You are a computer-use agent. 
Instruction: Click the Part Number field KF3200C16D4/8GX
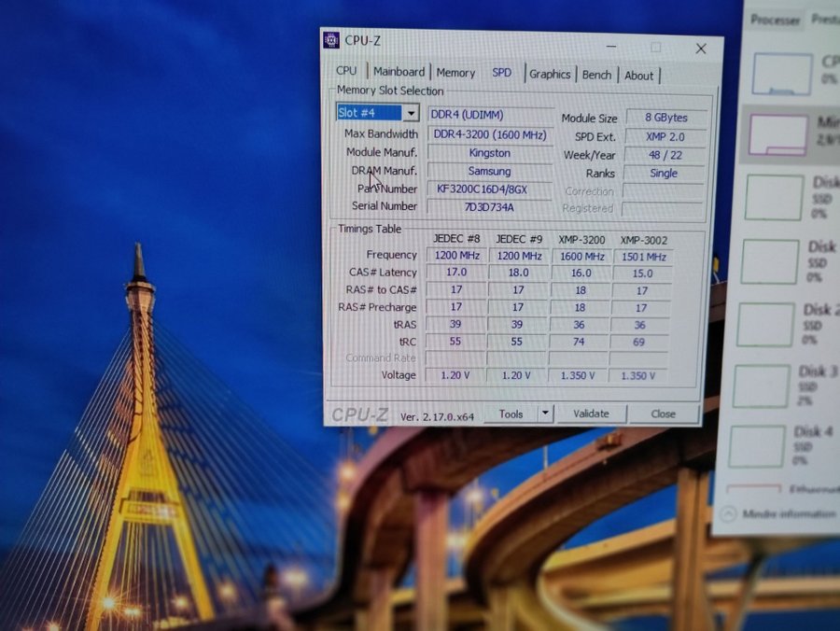pyautogui.click(x=489, y=189)
